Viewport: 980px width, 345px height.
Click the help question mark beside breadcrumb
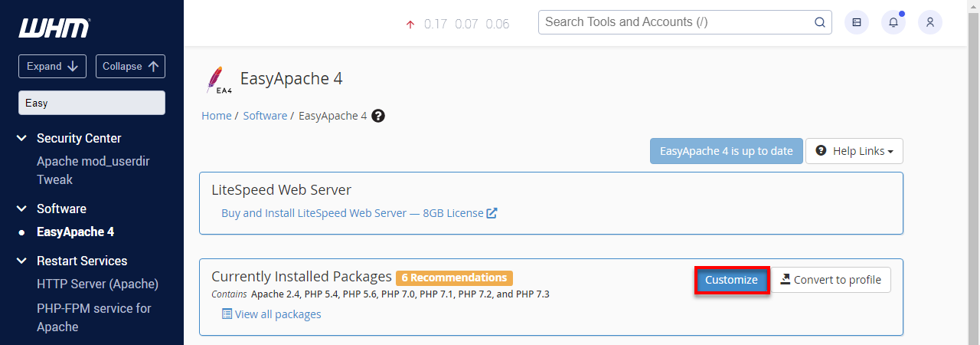378,116
